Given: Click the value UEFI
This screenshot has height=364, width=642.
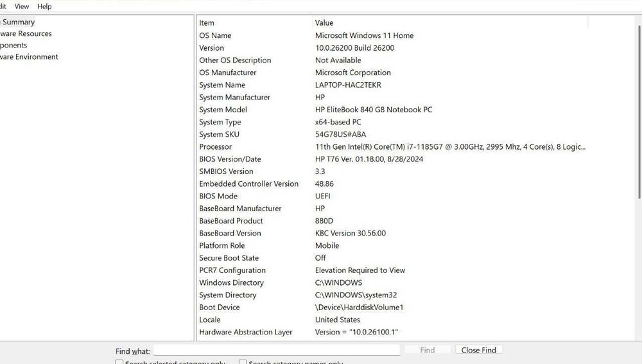Looking at the screenshot, I should click(323, 196).
